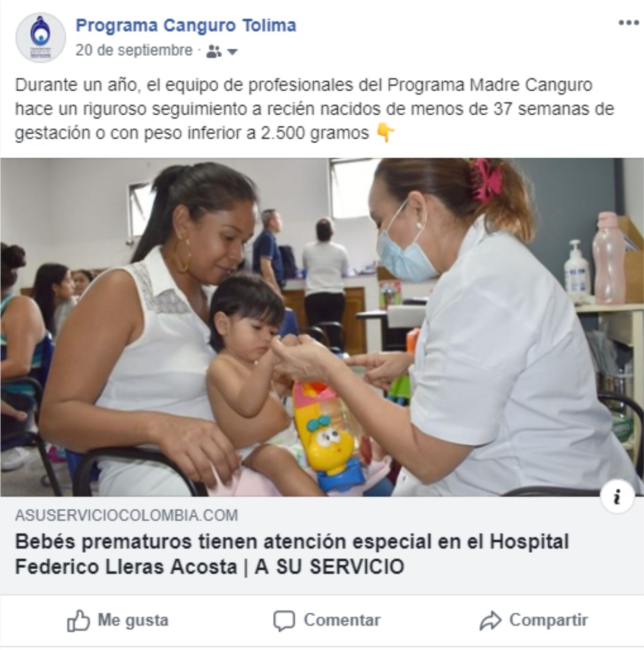Click 'Federico Lleras Acosta | A SU SERVICIO' title line
The height and width of the screenshot is (650, 644).
pos(209,566)
